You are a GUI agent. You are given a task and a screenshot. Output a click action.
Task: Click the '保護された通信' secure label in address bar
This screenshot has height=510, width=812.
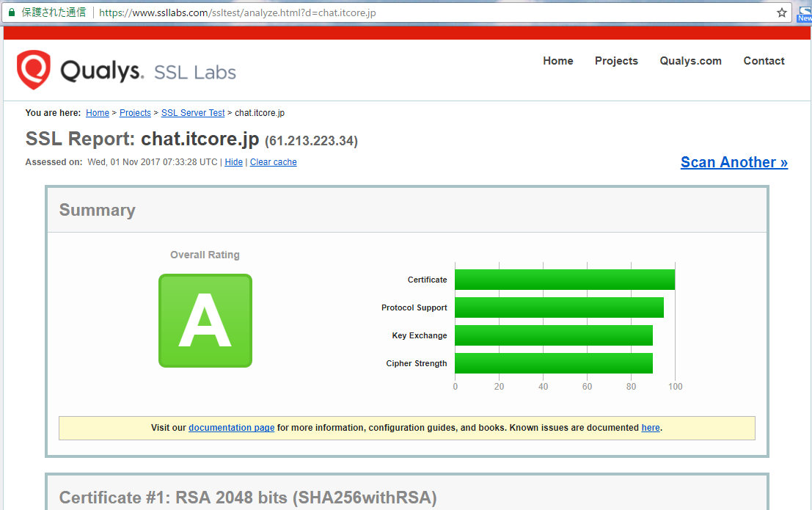pos(54,12)
